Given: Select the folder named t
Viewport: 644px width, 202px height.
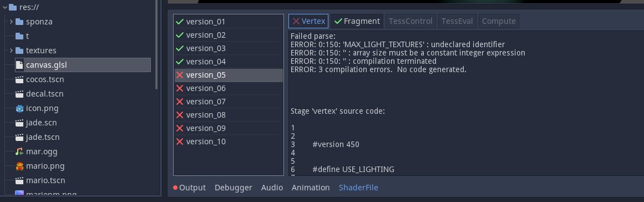Looking at the screenshot, I should (x=27, y=36).
